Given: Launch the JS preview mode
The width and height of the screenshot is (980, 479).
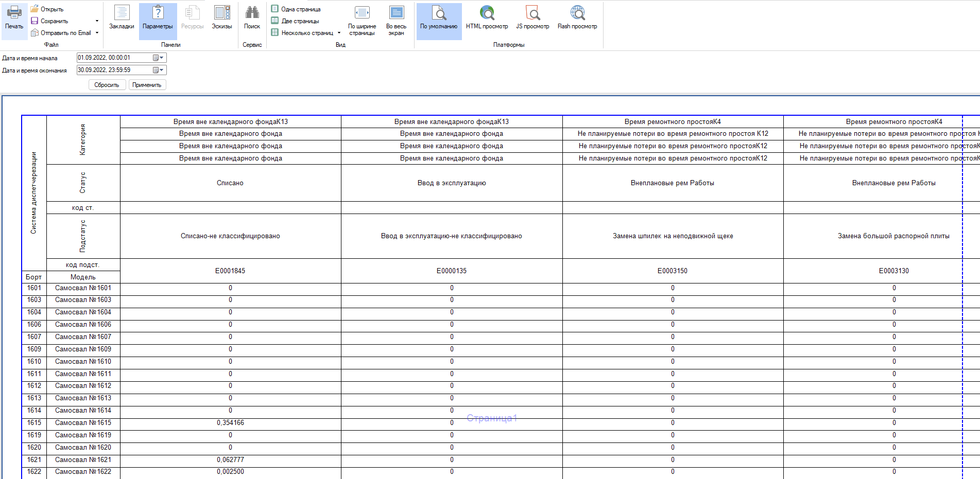Looking at the screenshot, I should [532, 18].
